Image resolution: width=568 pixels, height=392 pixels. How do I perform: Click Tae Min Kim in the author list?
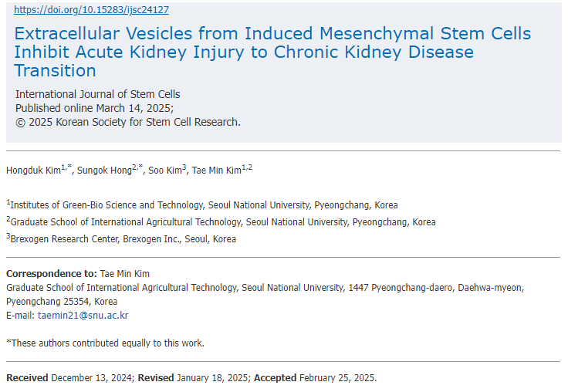(217, 171)
